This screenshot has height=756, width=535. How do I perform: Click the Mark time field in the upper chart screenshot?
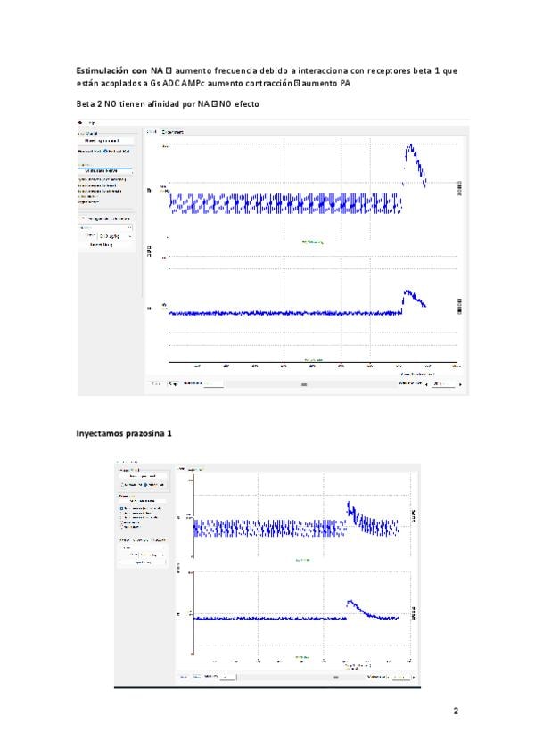[214, 384]
